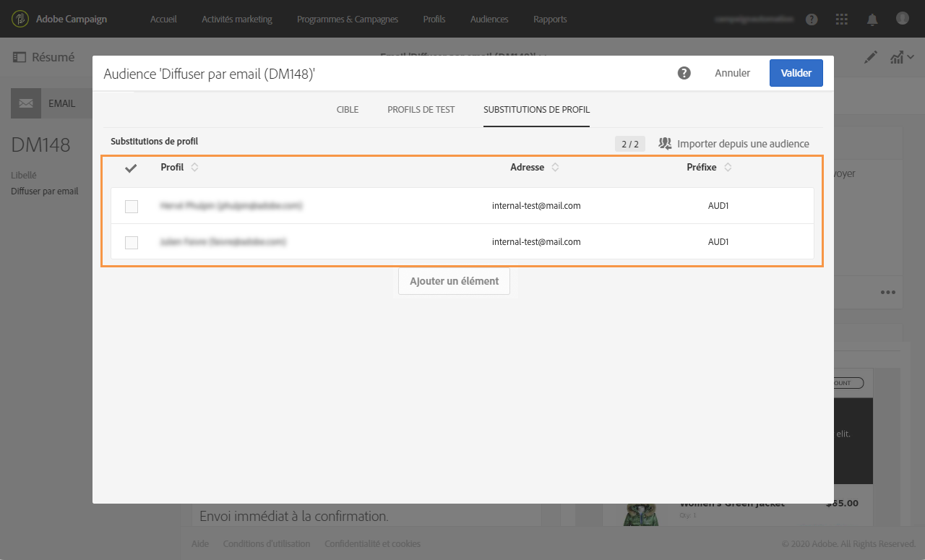Click Importer depuis une audience link
925x560 pixels.
click(743, 144)
